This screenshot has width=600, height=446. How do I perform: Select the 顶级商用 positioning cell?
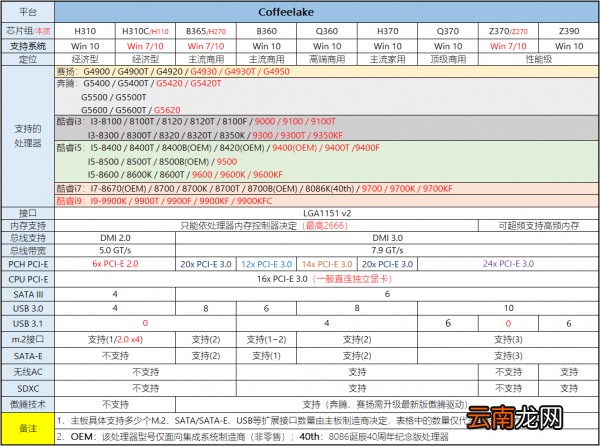coord(448,59)
